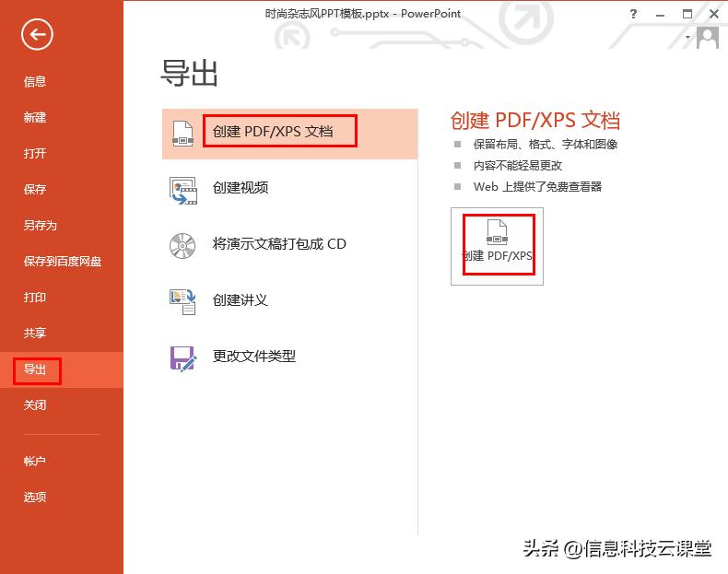The width and height of the screenshot is (728, 574).
Task: Select 新建 in the sidebar
Action: 35,117
